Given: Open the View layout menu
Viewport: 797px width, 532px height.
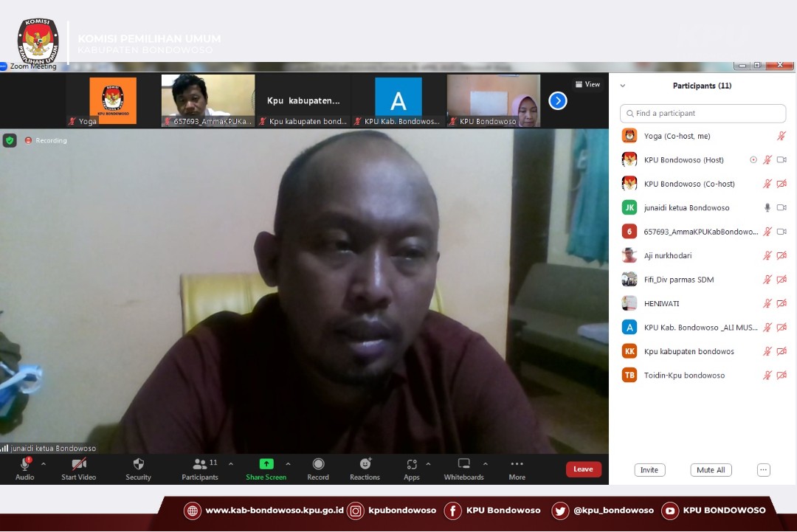Looking at the screenshot, I should point(587,84).
